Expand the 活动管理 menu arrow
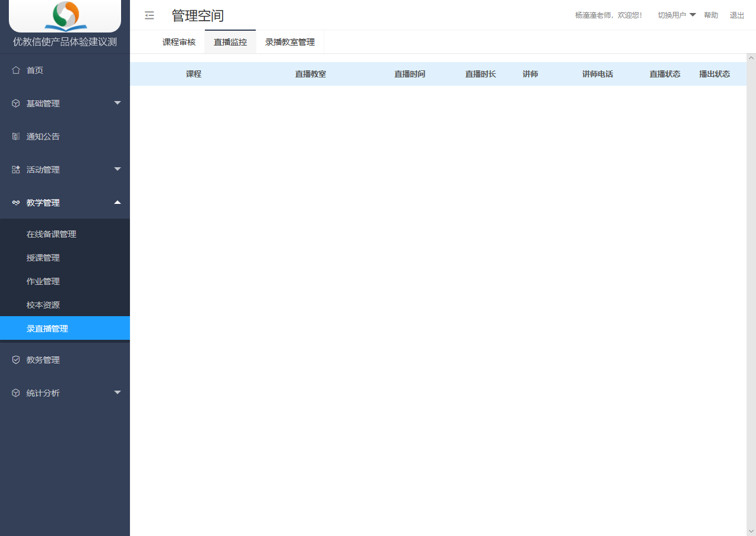Screen dimensions: 756x536 point(117,169)
